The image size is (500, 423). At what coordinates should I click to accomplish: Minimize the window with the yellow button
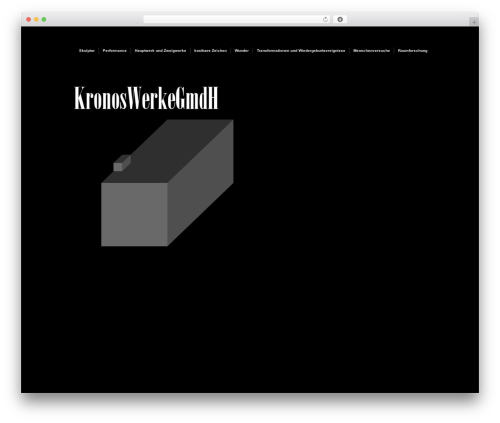36,19
